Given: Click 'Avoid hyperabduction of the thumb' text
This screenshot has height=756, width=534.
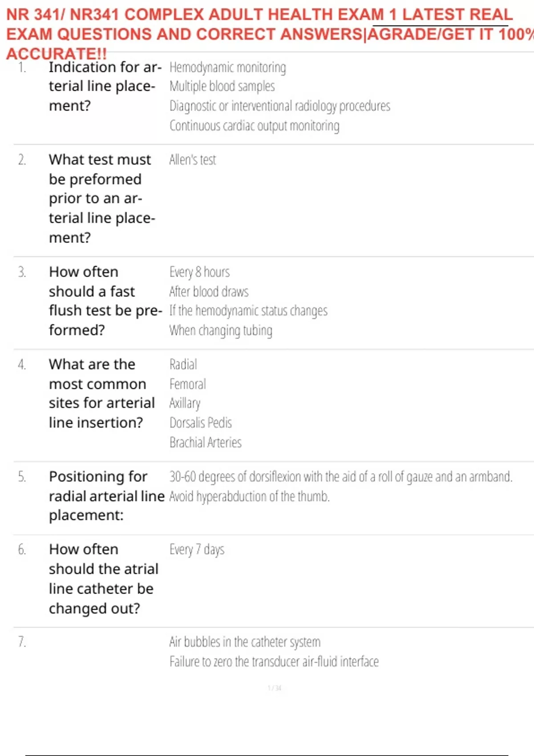Looking at the screenshot, I should (249, 496).
